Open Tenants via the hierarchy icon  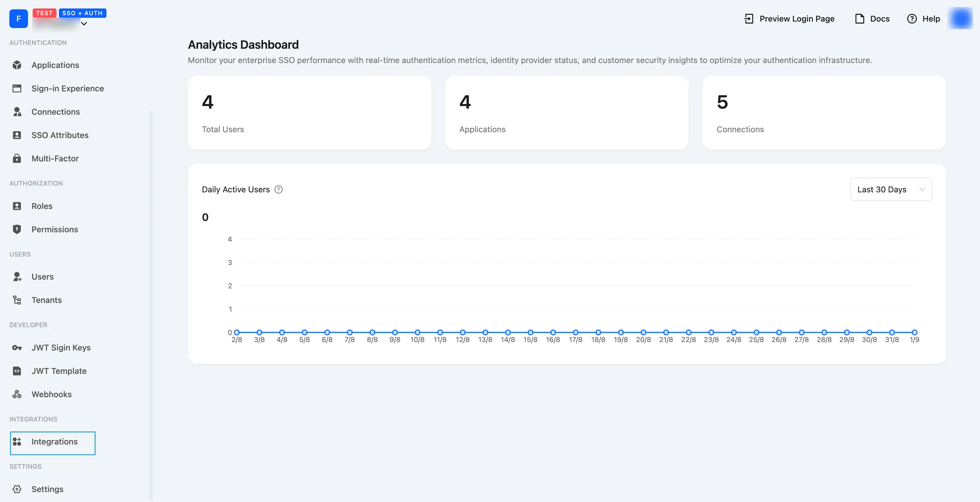[17, 300]
